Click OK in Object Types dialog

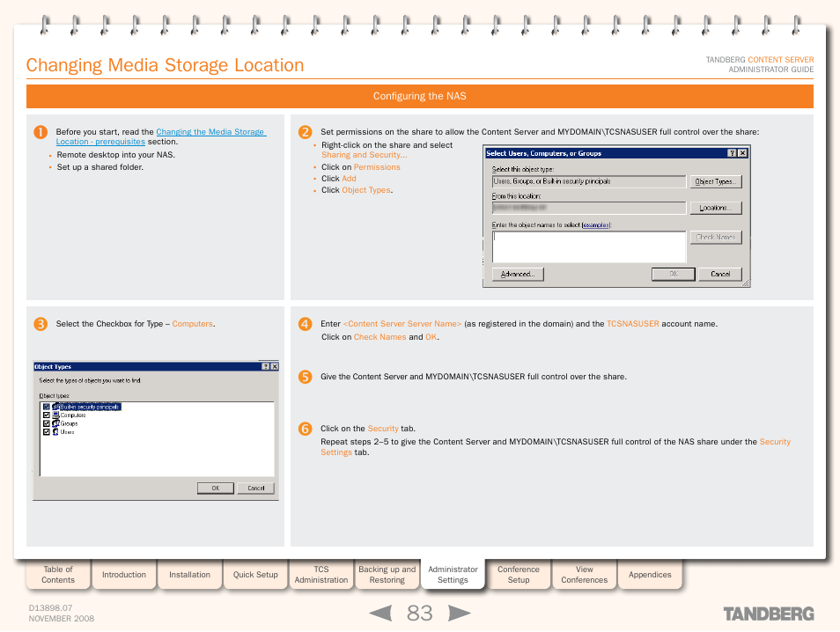(216, 488)
